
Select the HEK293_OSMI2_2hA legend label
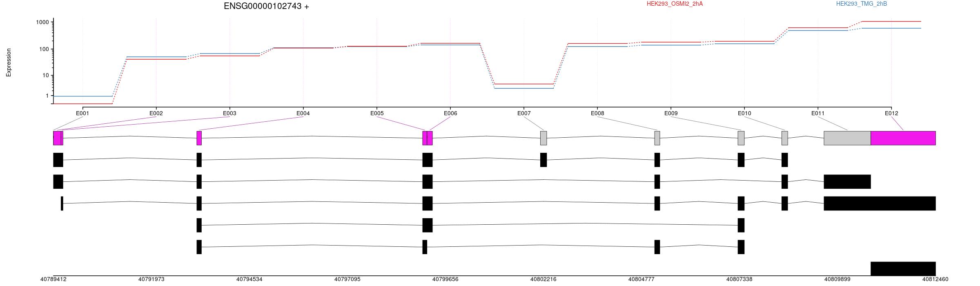675,4
